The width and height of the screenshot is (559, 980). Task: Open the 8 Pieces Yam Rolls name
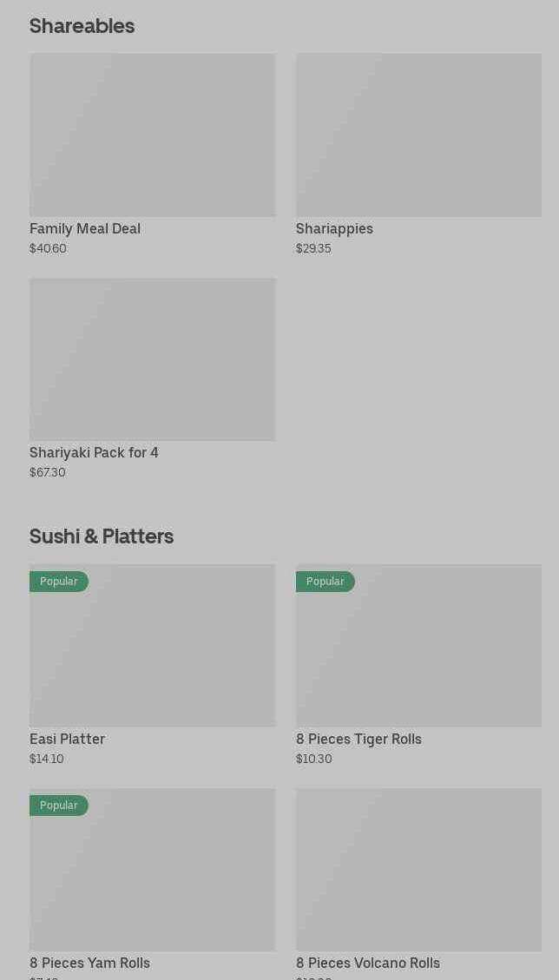pos(89,964)
